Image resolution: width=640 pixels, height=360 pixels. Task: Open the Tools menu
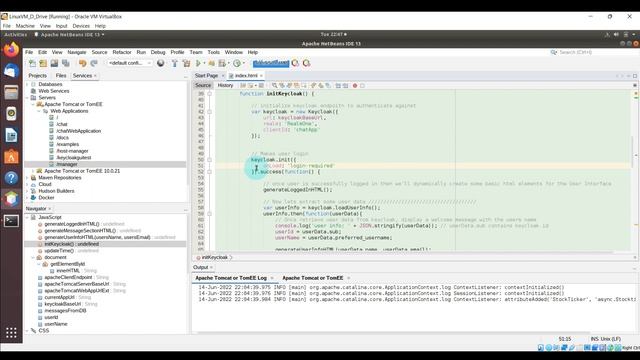[x=213, y=52]
